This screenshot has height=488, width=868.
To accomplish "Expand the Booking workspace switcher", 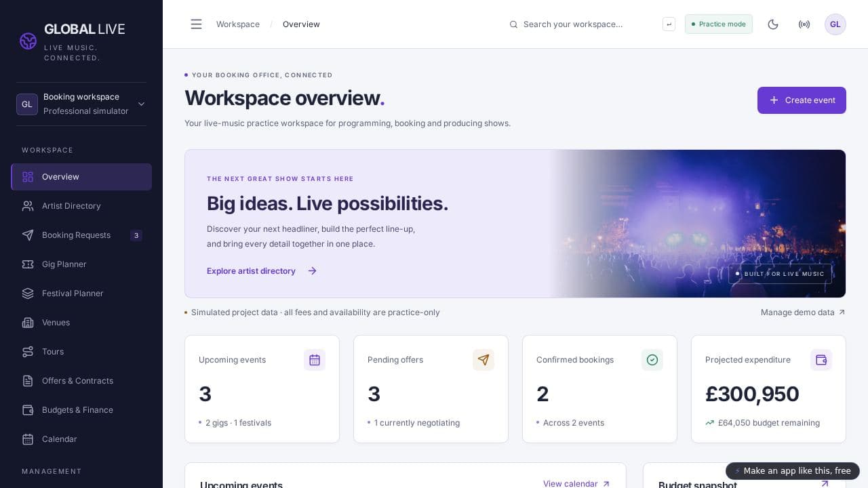I will (x=81, y=104).
